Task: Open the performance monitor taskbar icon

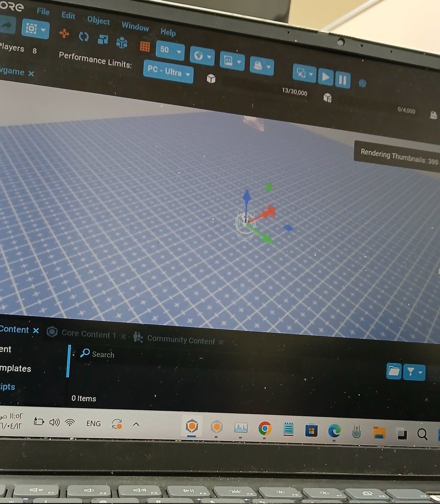Action: (241, 428)
